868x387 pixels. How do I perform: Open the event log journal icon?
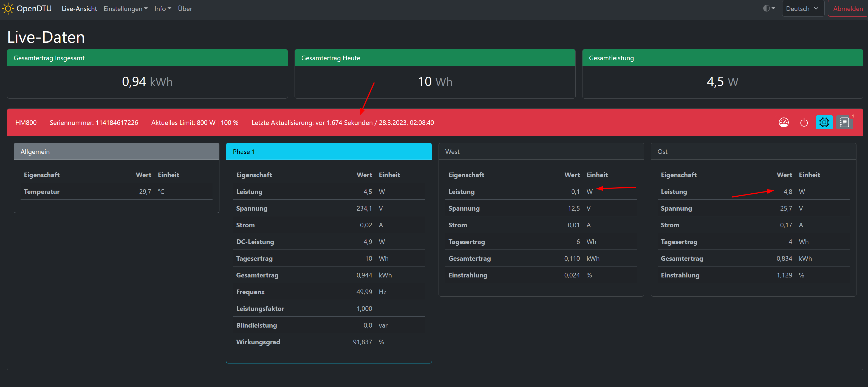click(844, 122)
